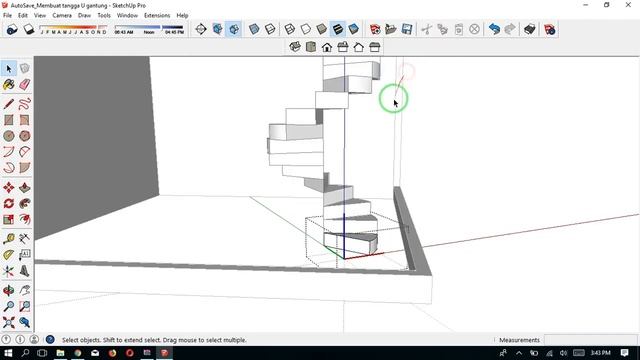Click the Print toolbar button
The width and height of the screenshot is (640, 360).
(530, 29)
